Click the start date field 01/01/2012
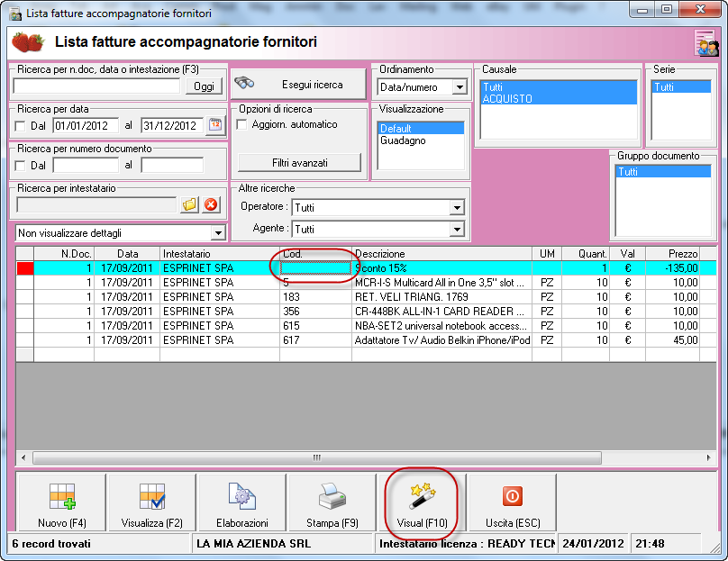 (86, 125)
